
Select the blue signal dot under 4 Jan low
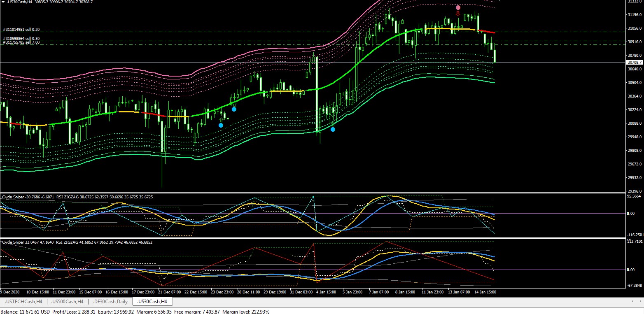[333, 129]
